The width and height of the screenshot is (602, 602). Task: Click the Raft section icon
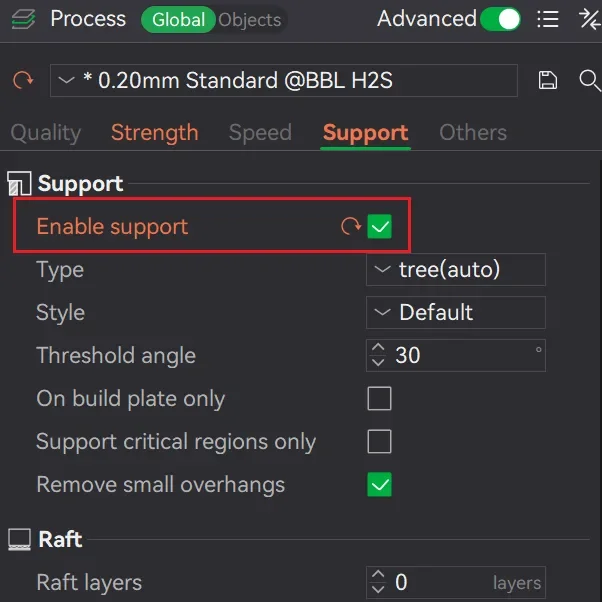[20, 539]
